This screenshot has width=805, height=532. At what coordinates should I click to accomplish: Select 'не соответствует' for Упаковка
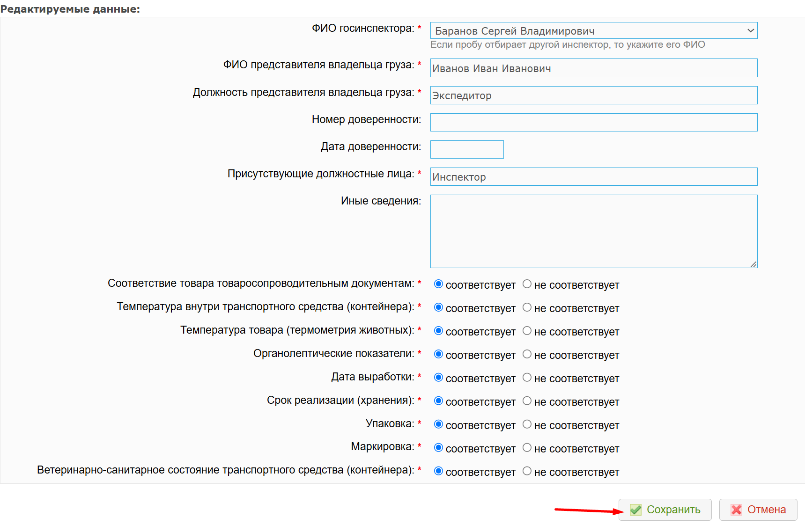[x=527, y=424]
